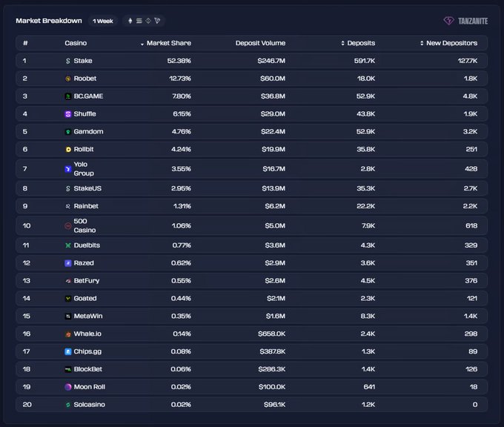Click Shuffle deposit volume $29.0M
Screen dimensions: 504x427
tap(273, 114)
